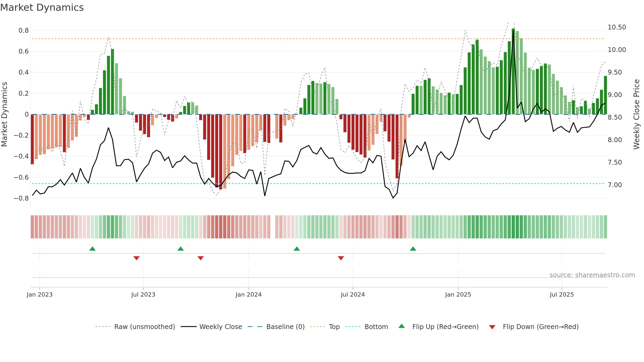Viewport: 644px width, 362px height.
Task: Click the Jan 2024 axis label
Action: (249, 294)
